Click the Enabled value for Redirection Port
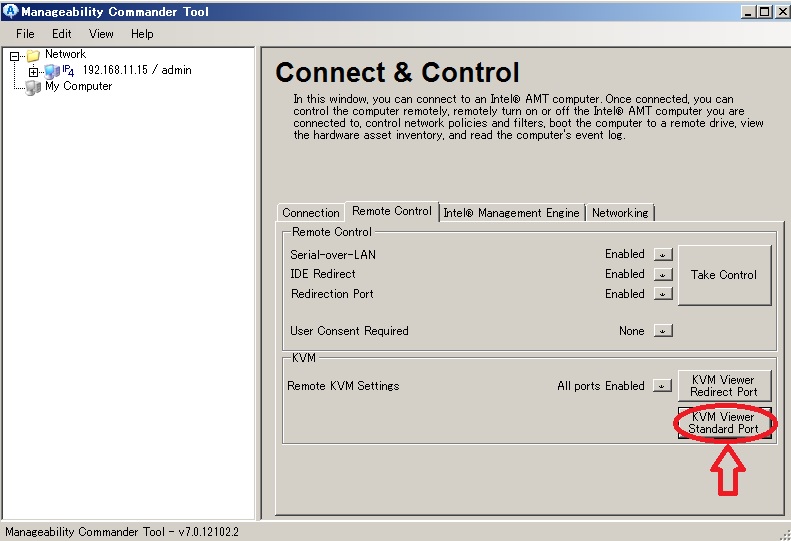791x541 pixels. 625,294
